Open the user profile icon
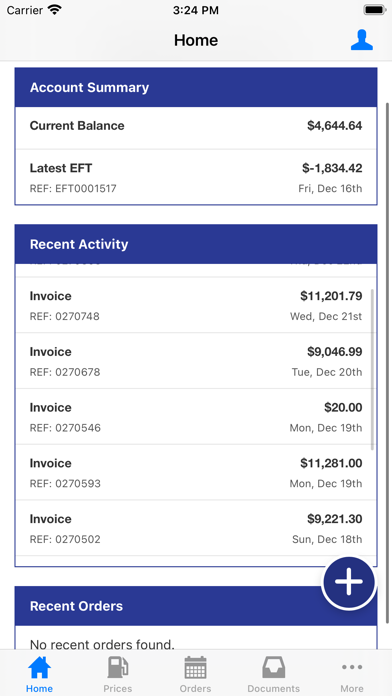Viewport: 392px width, 696px height. (x=361, y=40)
